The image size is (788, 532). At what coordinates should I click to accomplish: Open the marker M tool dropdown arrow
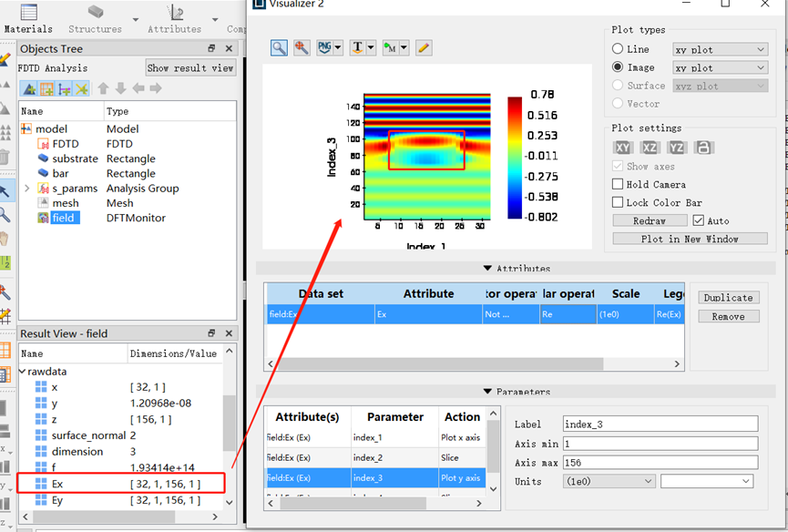[x=404, y=47]
